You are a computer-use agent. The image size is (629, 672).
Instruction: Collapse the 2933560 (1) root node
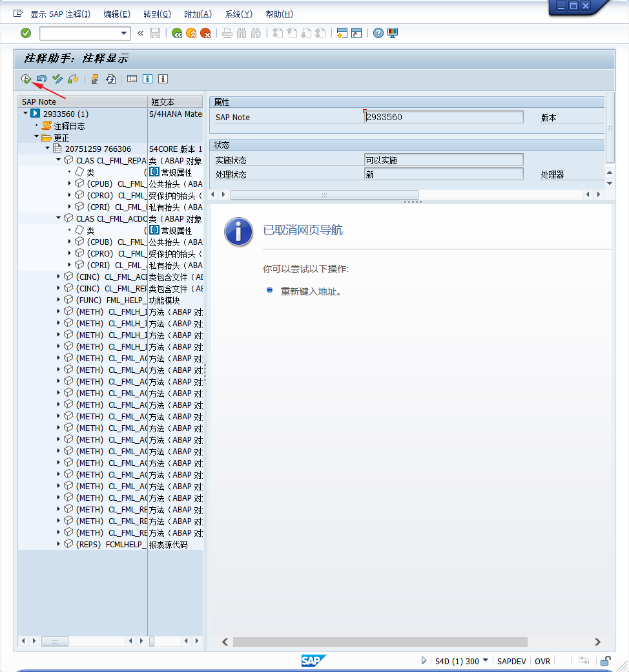pos(25,114)
